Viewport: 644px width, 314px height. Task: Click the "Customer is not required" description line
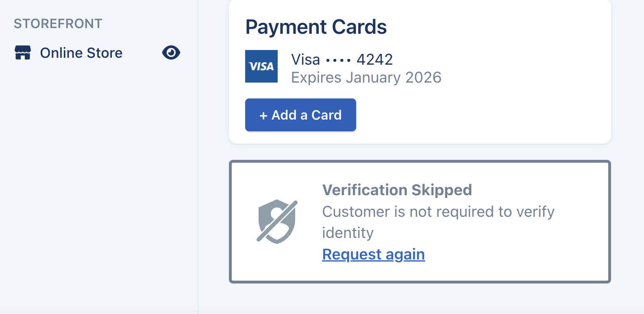(438, 212)
